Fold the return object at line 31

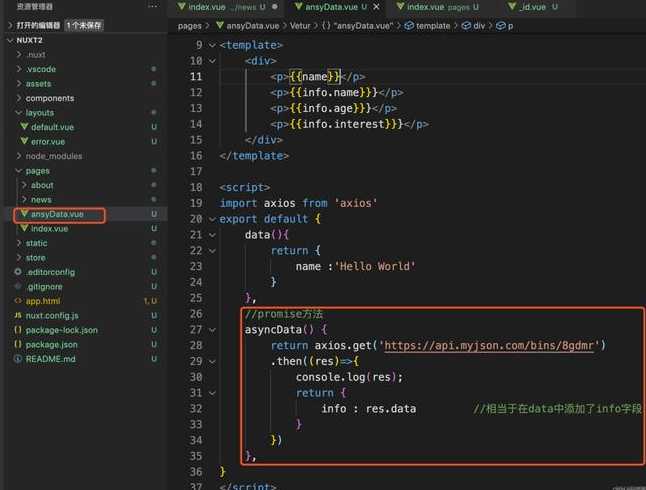click(x=212, y=393)
